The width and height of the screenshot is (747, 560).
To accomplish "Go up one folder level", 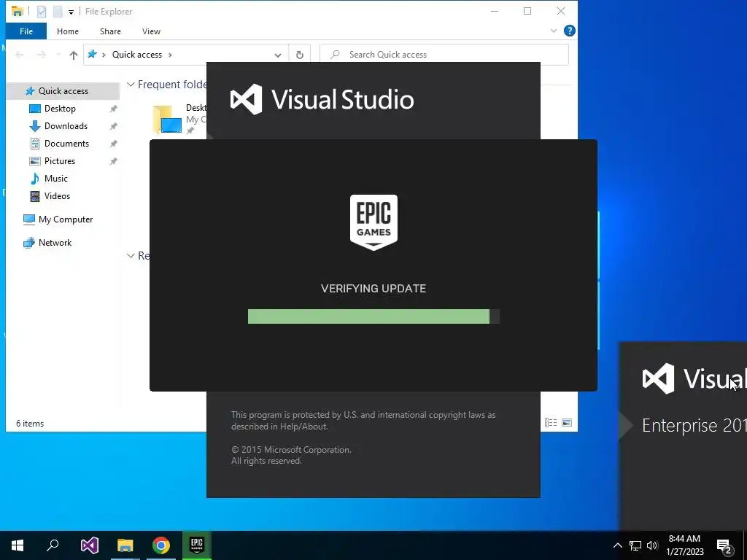I will click(74, 55).
